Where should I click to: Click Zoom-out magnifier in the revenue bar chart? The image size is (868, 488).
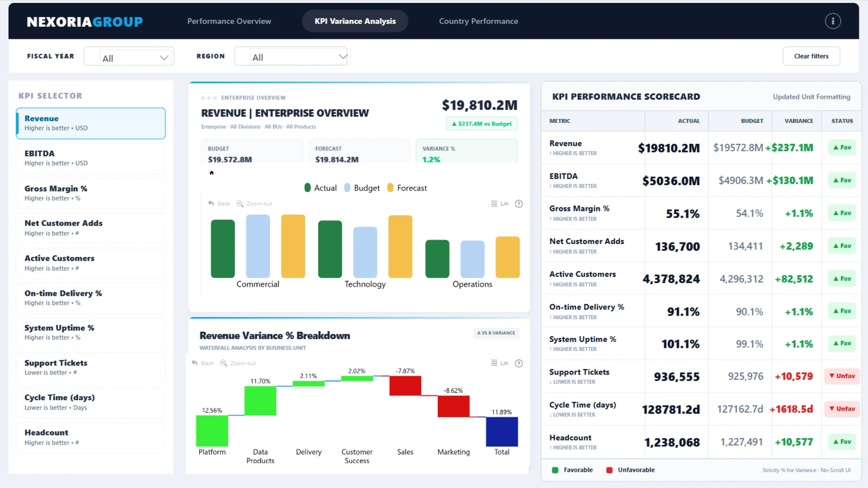tap(240, 204)
